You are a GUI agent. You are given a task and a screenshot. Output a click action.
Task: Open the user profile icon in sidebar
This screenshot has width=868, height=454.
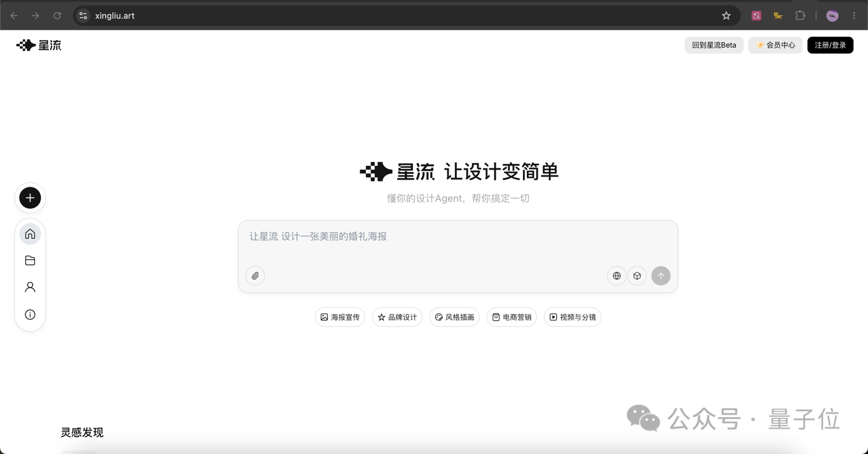[30, 288]
